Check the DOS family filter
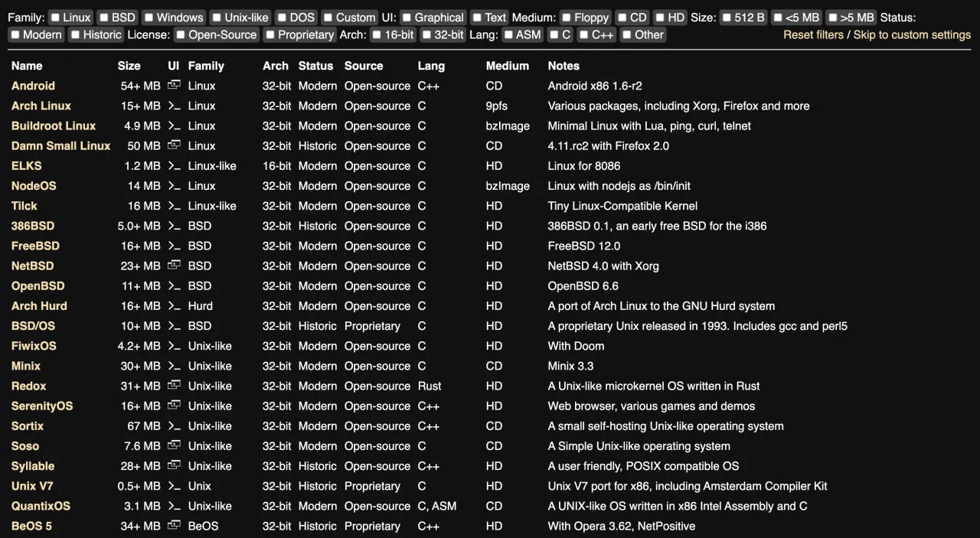980x538 pixels. click(x=282, y=17)
